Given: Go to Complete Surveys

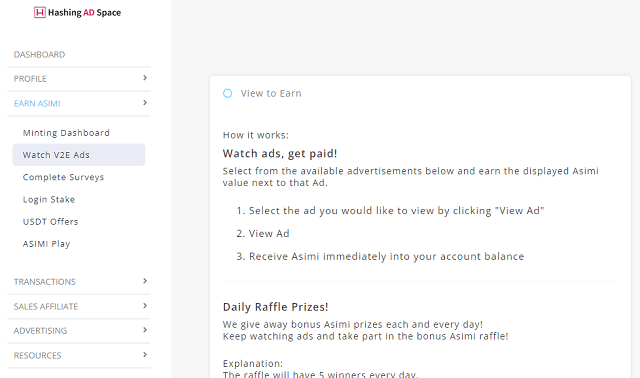Looking at the screenshot, I should click(x=63, y=177).
